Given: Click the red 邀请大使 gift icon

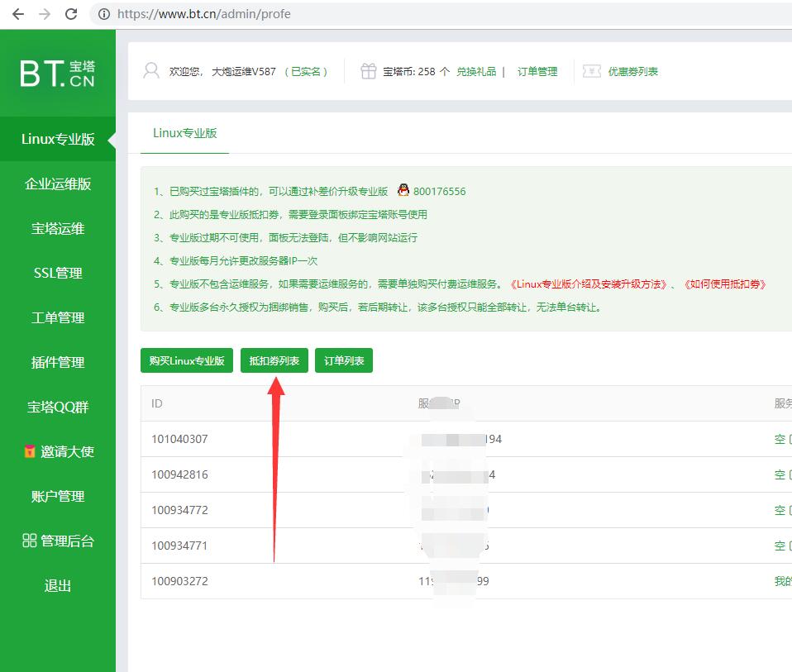Looking at the screenshot, I should (x=30, y=451).
